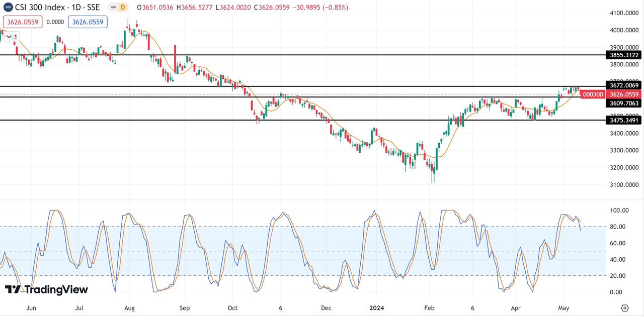
Task: Click the 000300 symbol price label
Action: pyautogui.click(x=593, y=94)
